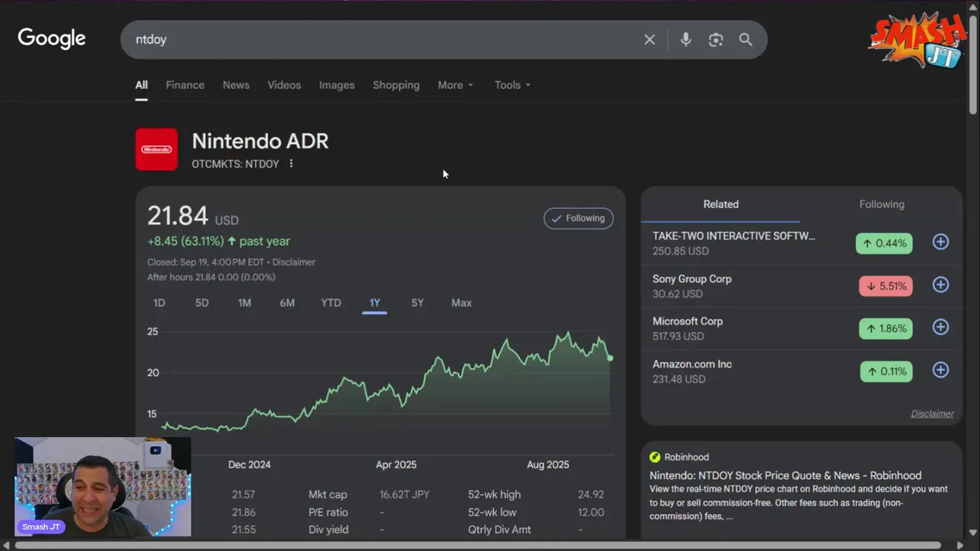
Task: Select the 5D chart range
Action: tap(201, 303)
